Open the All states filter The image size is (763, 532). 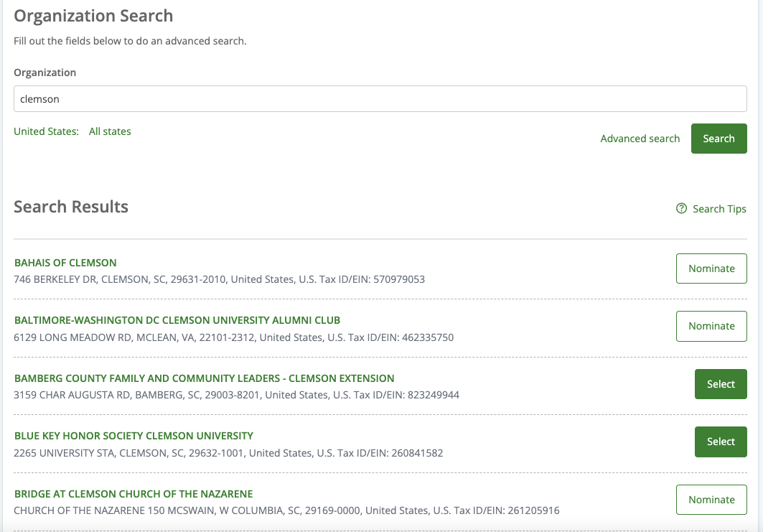pos(110,131)
